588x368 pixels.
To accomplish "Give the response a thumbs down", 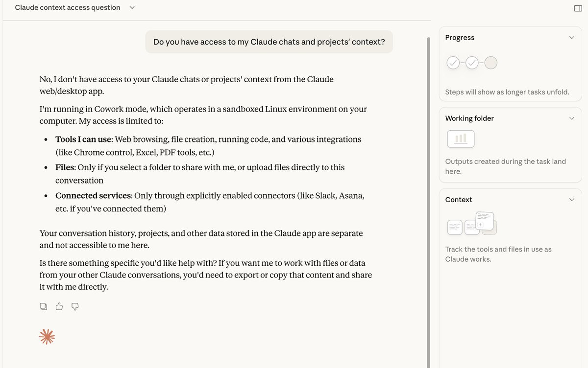I will pyautogui.click(x=75, y=306).
